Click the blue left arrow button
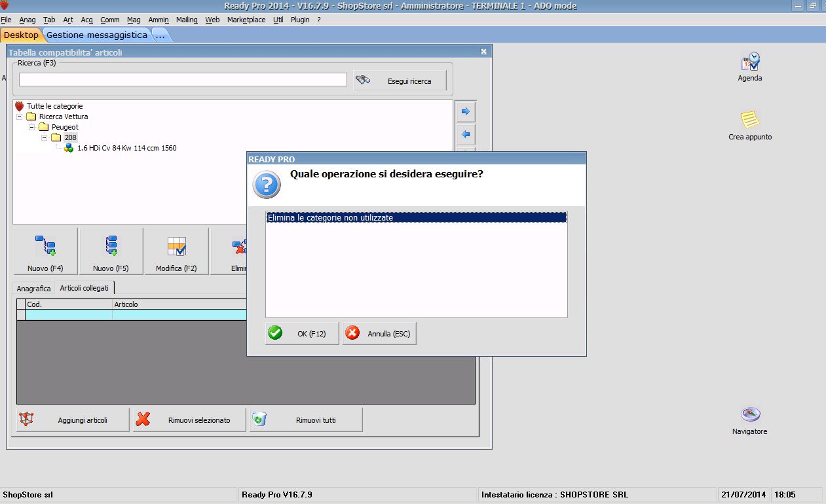This screenshot has width=826, height=504. (x=466, y=135)
